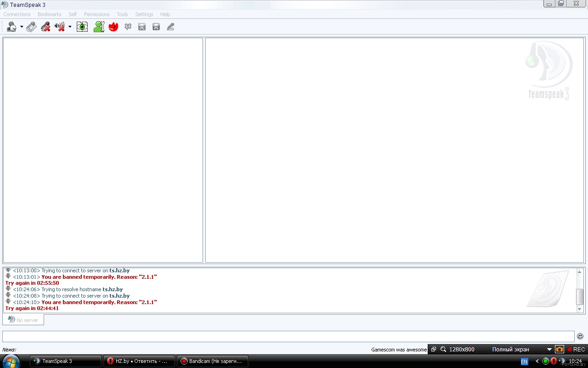The width and height of the screenshot is (588, 368).
Task: Click the Bandicam orange camera screenshot icon
Action: tap(560, 350)
